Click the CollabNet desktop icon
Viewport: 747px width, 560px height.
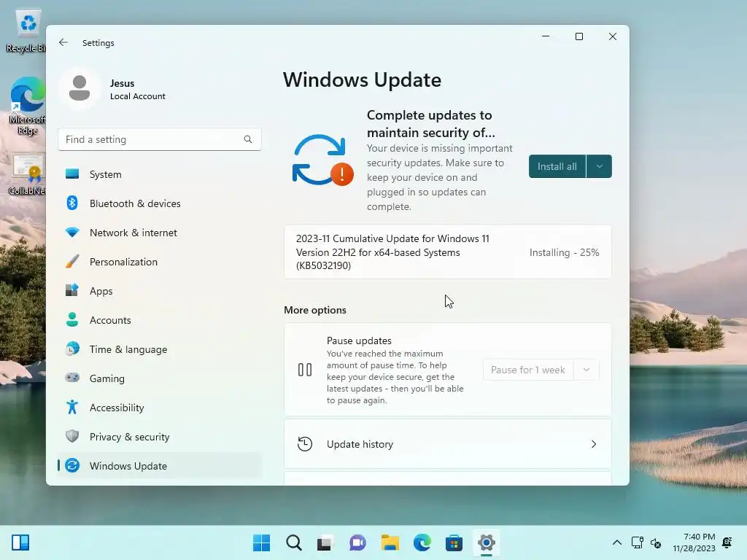click(x=27, y=174)
